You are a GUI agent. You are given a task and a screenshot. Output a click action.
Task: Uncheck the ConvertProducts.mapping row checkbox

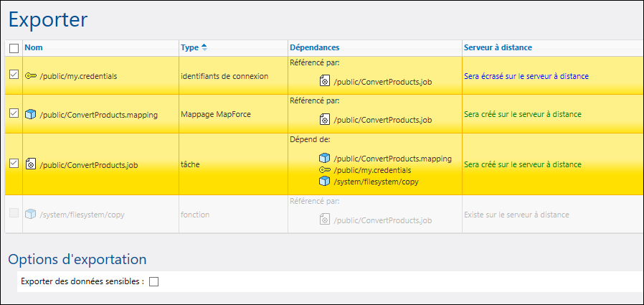point(14,113)
